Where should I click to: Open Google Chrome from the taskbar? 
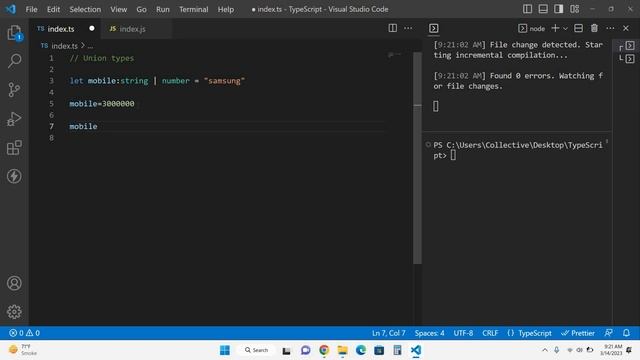324,350
